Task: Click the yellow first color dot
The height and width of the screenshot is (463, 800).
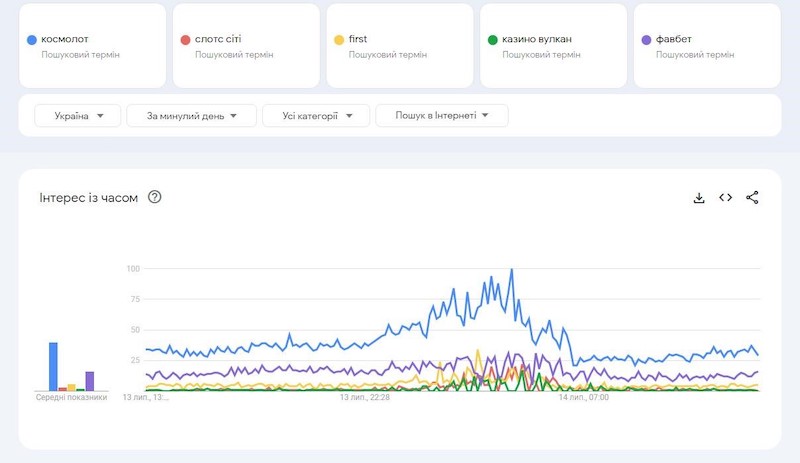Action: [x=339, y=40]
